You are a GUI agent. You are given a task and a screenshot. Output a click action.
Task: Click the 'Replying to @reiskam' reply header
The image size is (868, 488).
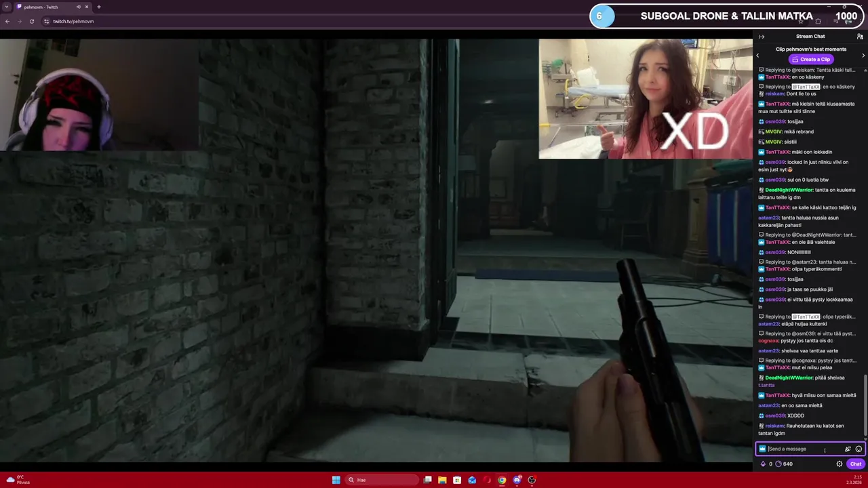pyautogui.click(x=807, y=70)
